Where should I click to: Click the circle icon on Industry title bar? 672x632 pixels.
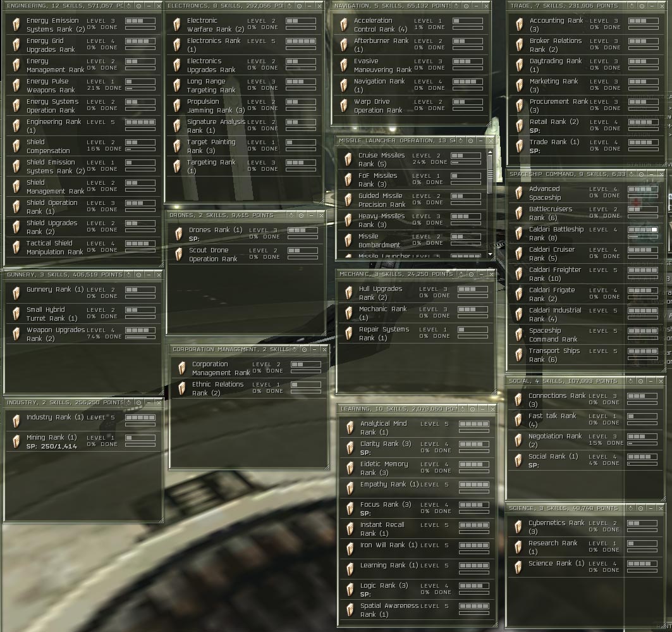(139, 402)
